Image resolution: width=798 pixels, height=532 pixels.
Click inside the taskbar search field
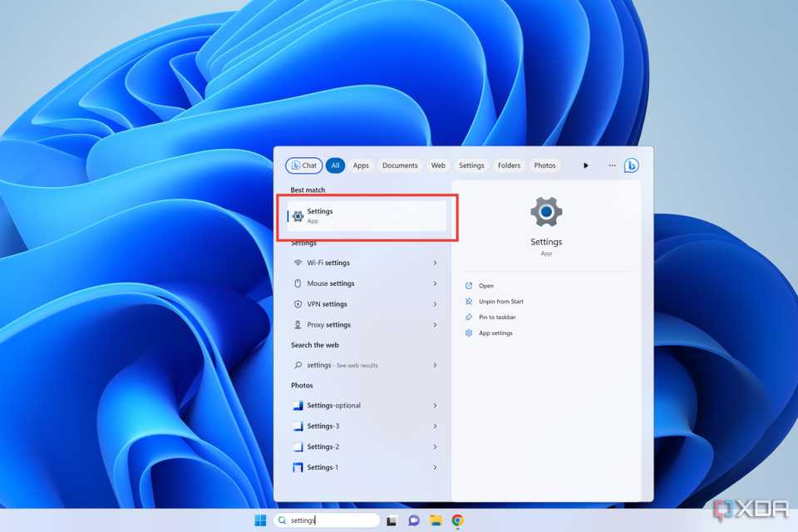click(x=328, y=520)
